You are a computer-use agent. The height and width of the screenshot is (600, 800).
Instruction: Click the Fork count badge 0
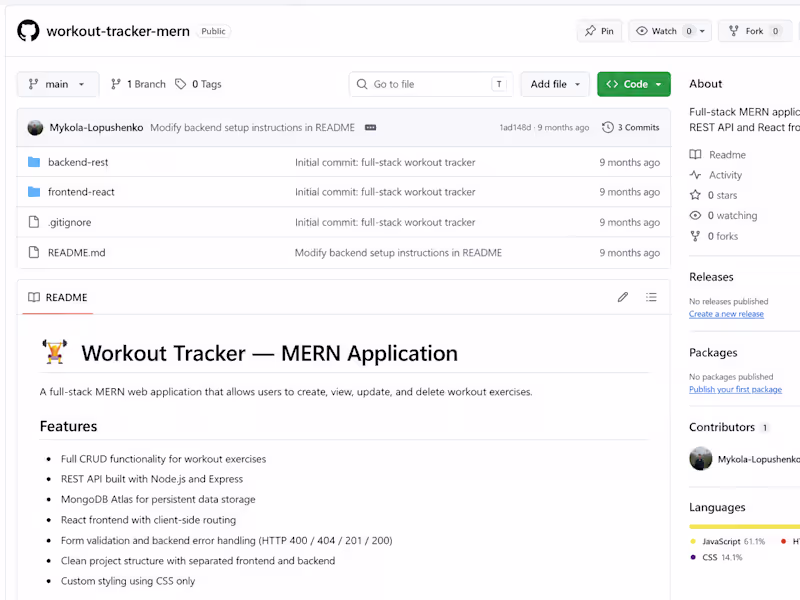pos(776,31)
